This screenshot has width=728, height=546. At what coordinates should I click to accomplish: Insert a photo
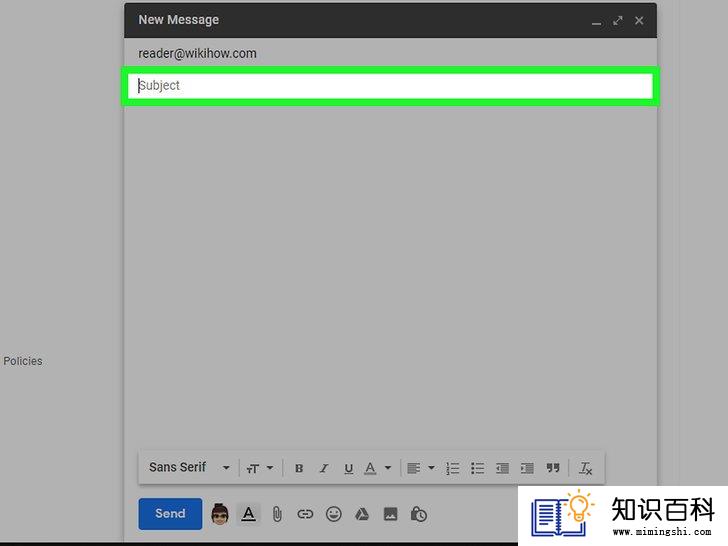pyautogui.click(x=390, y=514)
